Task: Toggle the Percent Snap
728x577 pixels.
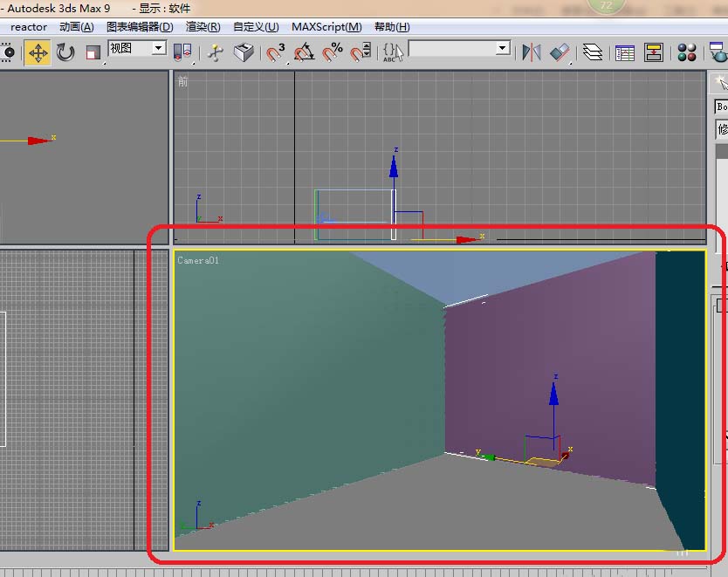Action: click(x=332, y=53)
